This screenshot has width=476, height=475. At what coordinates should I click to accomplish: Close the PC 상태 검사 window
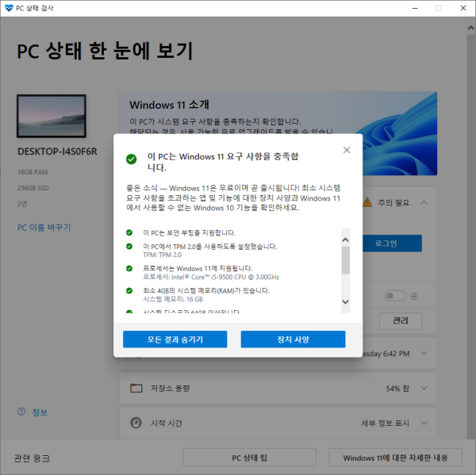pyautogui.click(x=463, y=8)
